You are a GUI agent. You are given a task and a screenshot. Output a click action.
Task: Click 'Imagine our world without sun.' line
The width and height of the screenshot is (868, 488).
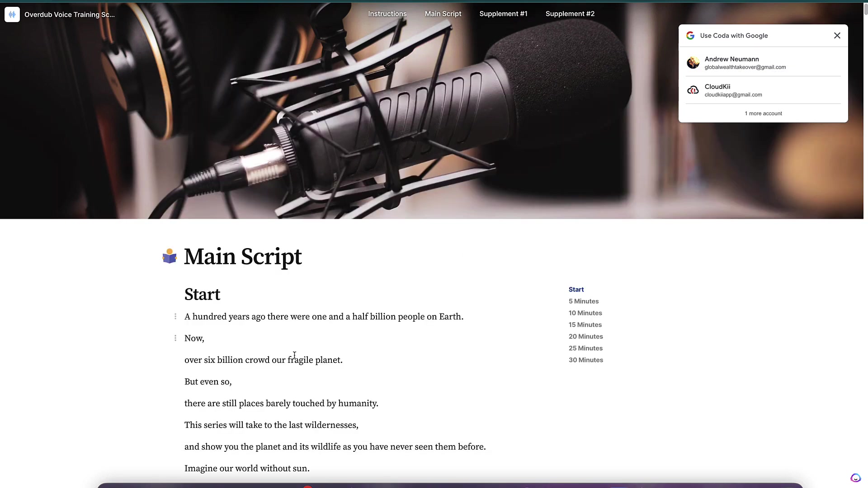(x=247, y=469)
